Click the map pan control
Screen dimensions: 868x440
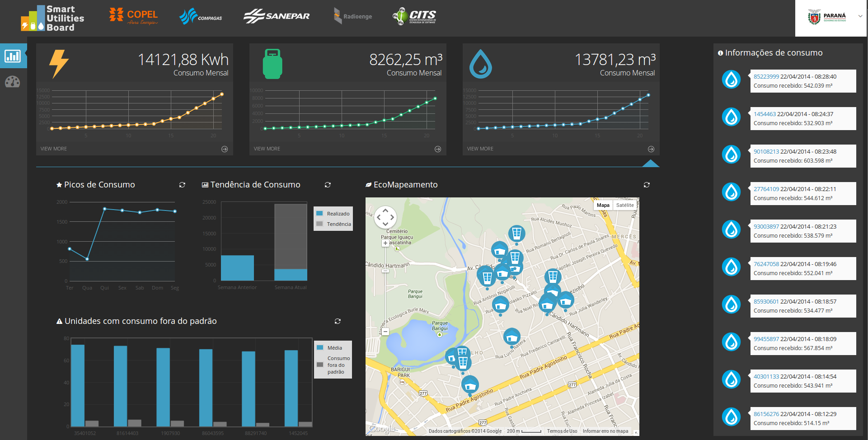click(385, 217)
